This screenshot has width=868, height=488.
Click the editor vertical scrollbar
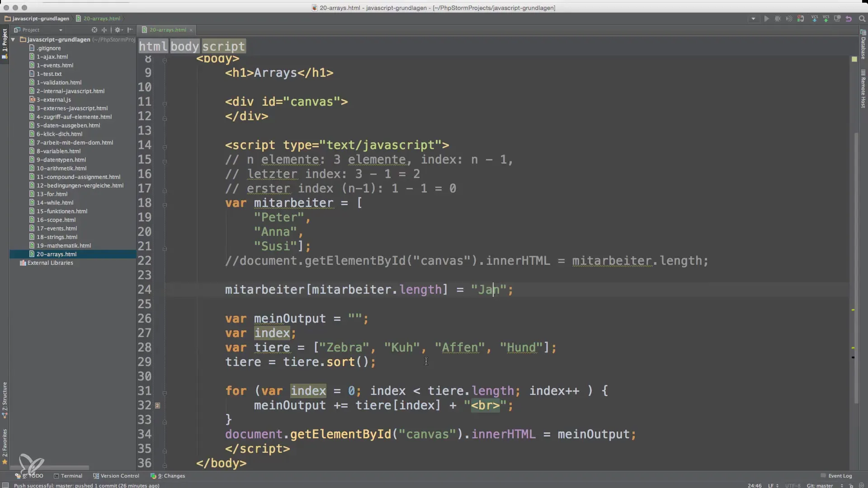(856, 267)
